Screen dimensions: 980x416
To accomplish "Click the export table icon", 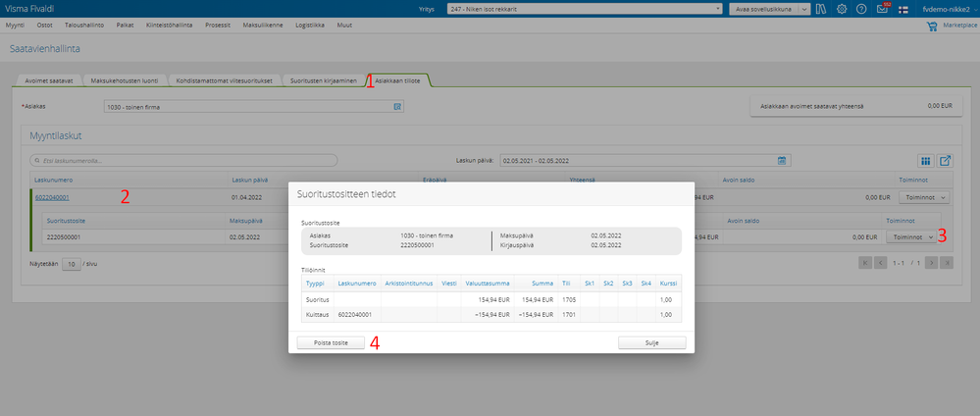I will click(x=945, y=161).
